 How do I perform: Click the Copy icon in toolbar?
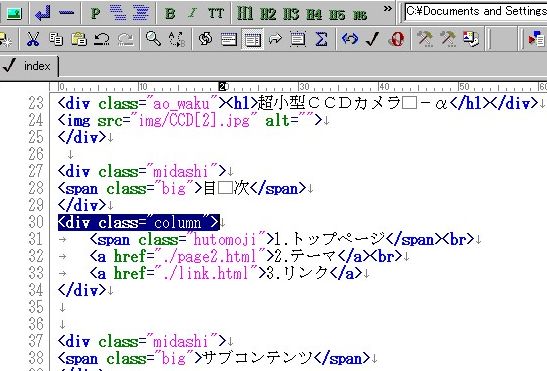56,39
